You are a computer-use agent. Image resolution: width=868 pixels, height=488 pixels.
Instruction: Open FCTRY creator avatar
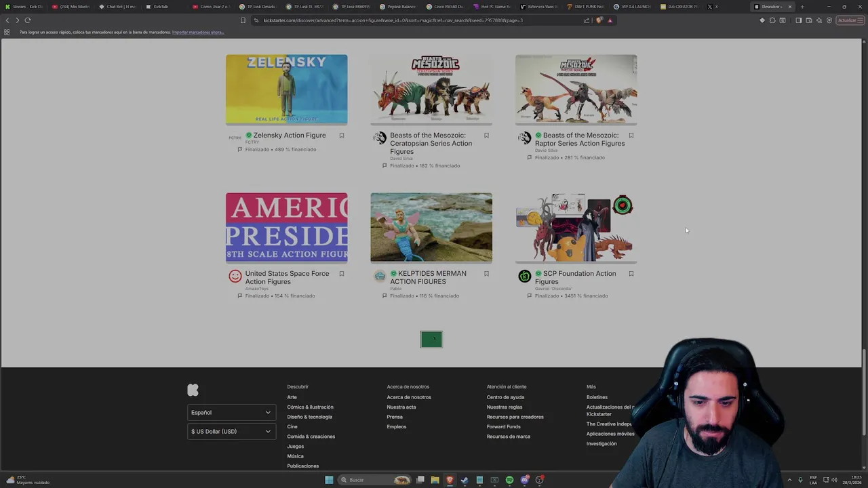(x=235, y=138)
